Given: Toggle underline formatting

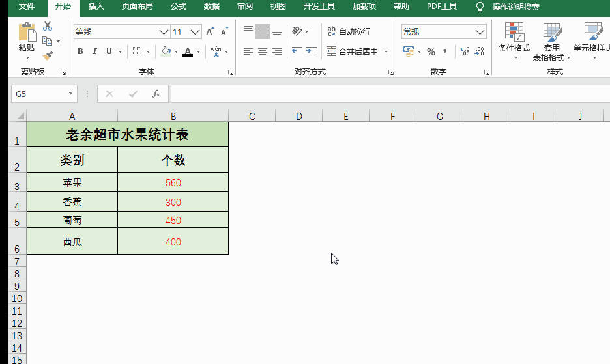Looking at the screenshot, I should coord(109,51).
